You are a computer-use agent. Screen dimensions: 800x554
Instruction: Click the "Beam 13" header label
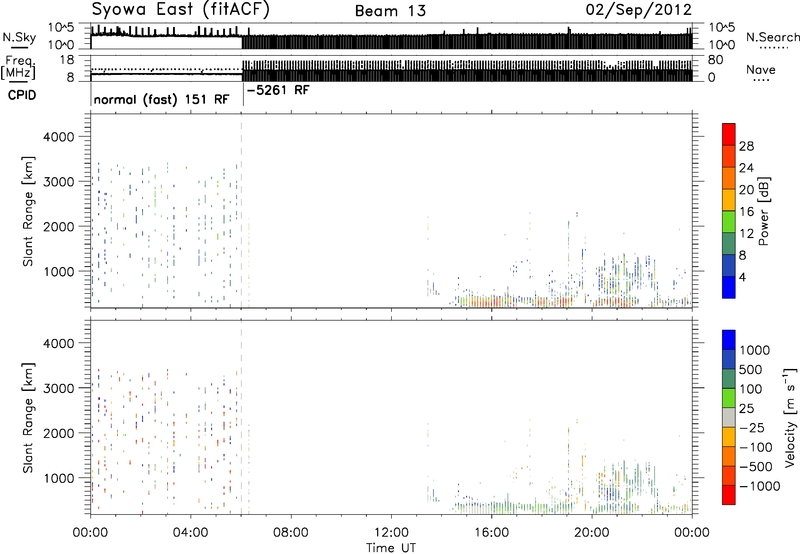[x=390, y=11]
